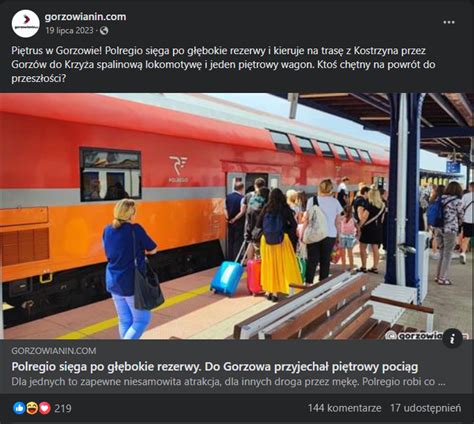Screen dimensions: 474x424
Task: Click the GORZOWIANIN.COM link source domain
Action: [x=54, y=351]
